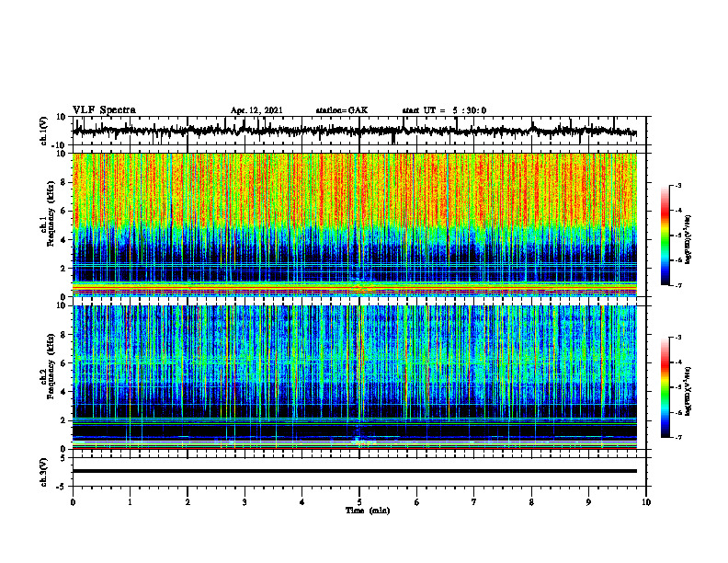This screenshot has width=728, height=563.
Task: Select the "start UT = 5 :30: 0" text
Action: click(444, 110)
